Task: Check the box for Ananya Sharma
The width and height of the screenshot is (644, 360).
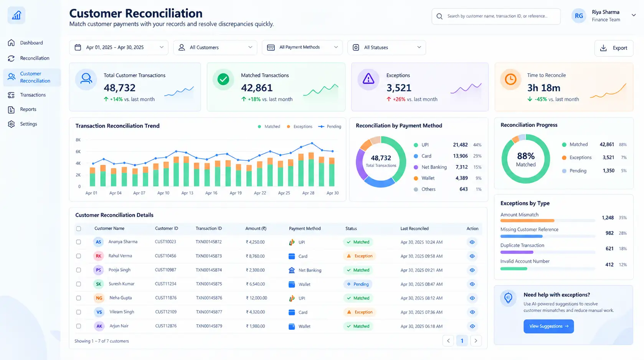Action: pos(79,242)
